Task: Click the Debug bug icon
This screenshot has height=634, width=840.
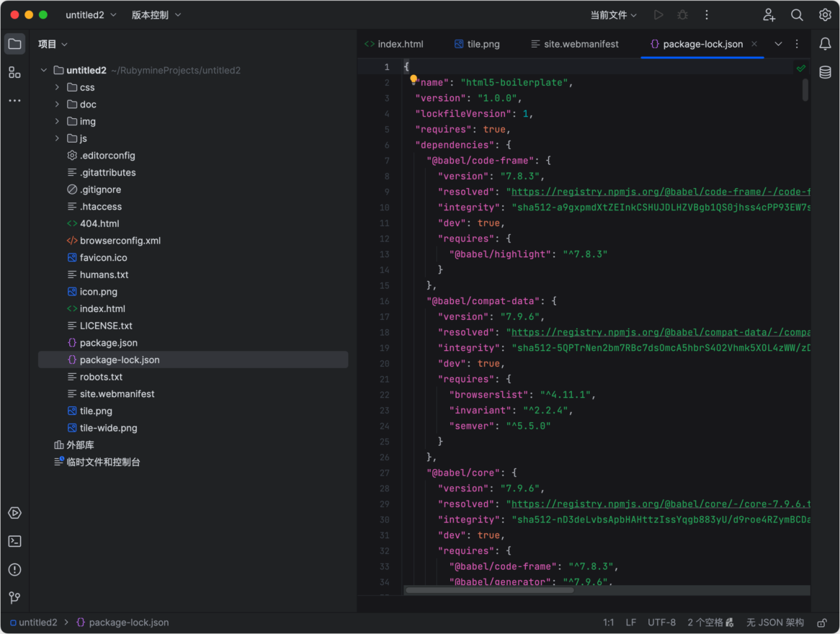Action: [682, 15]
